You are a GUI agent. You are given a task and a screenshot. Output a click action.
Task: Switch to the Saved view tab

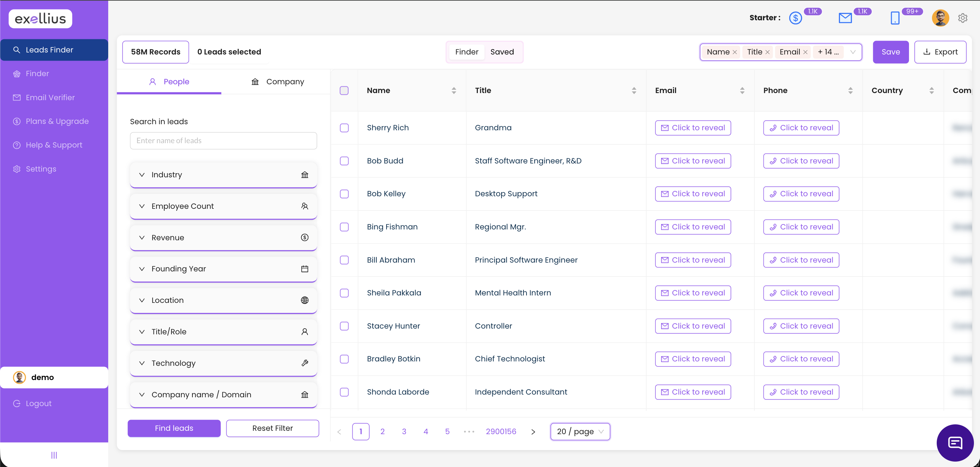(502, 52)
